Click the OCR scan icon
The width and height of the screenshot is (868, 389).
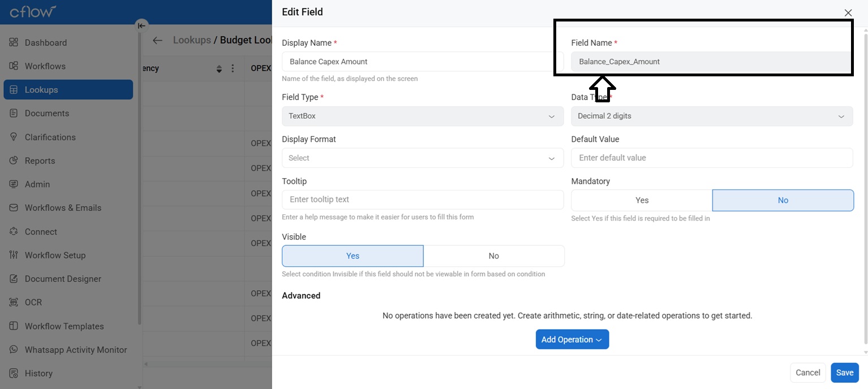(x=14, y=302)
